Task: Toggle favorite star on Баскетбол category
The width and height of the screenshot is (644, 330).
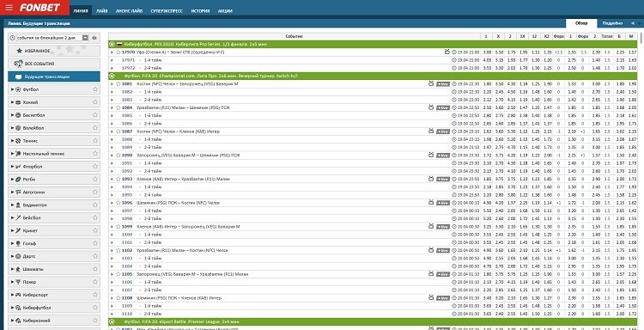Action: pyautogui.click(x=94, y=115)
